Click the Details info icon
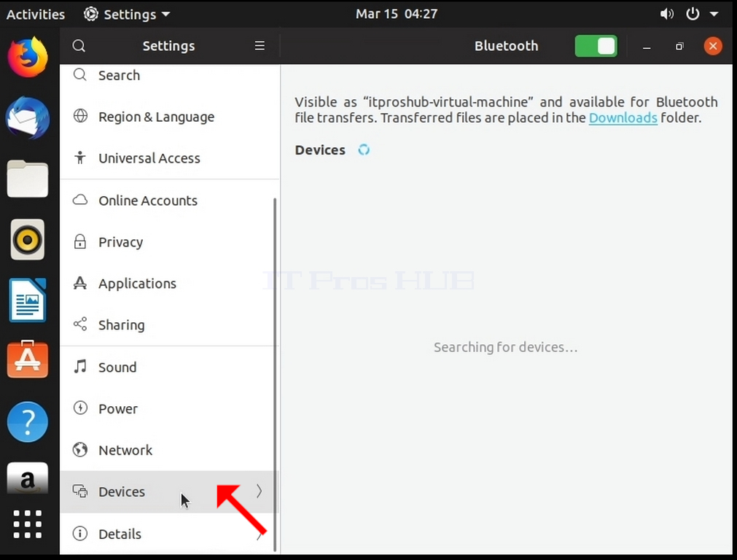This screenshot has width=737, height=560. point(80,533)
